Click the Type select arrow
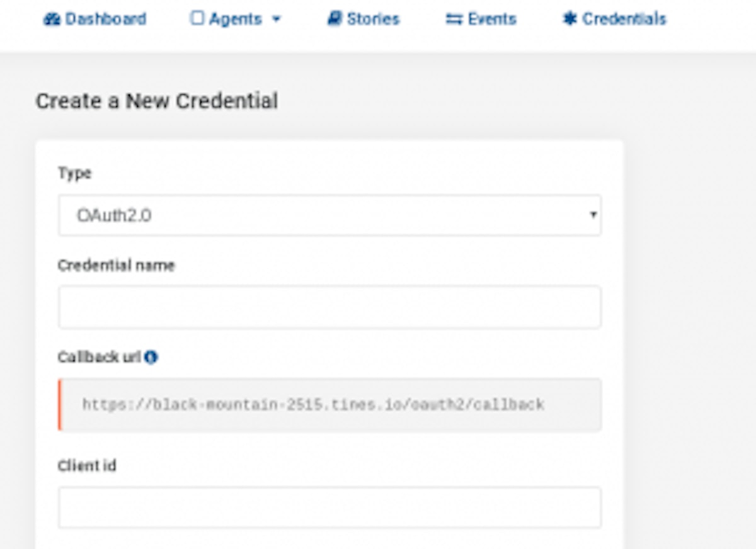756x549 pixels. 592,215
